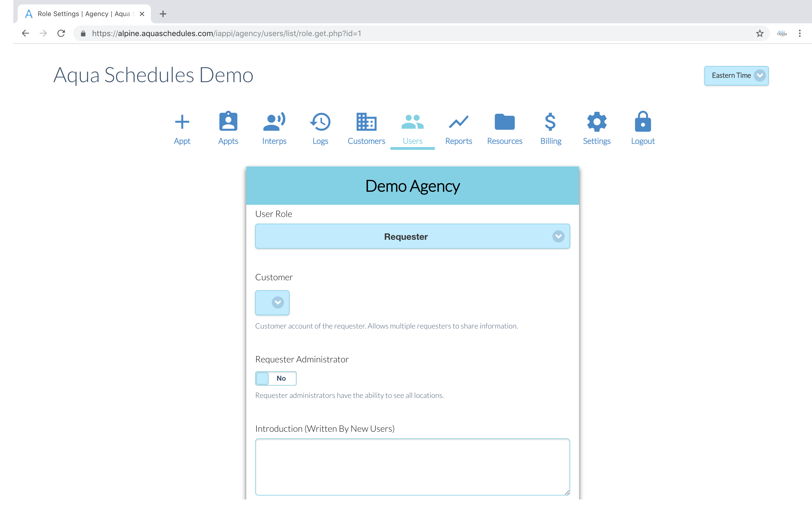Image resolution: width=812 pixels, height=515 pixels.
Task: Click the Billing menu label
Action: click(x=551, y=141)
